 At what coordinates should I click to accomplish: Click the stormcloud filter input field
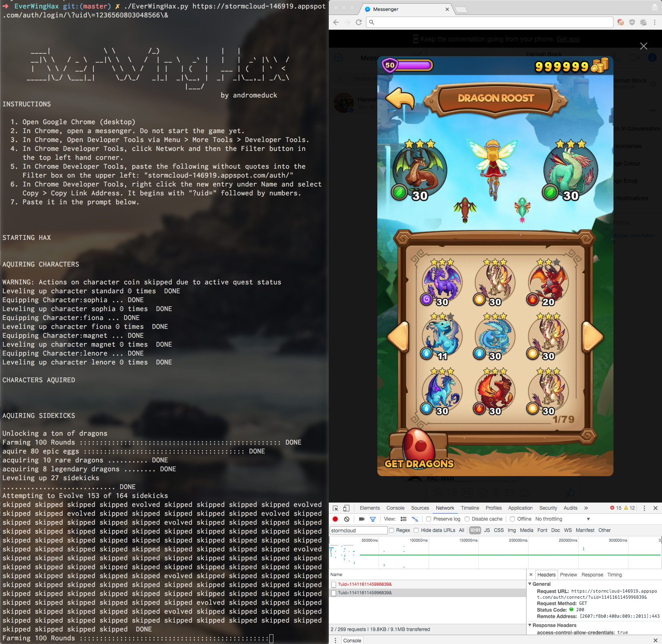pos(359,530)
